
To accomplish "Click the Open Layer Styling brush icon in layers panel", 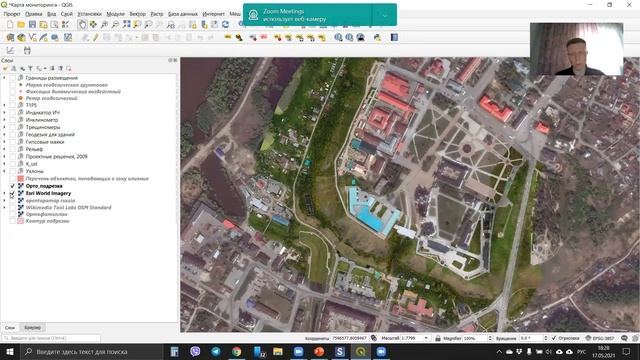I will 5,68.
